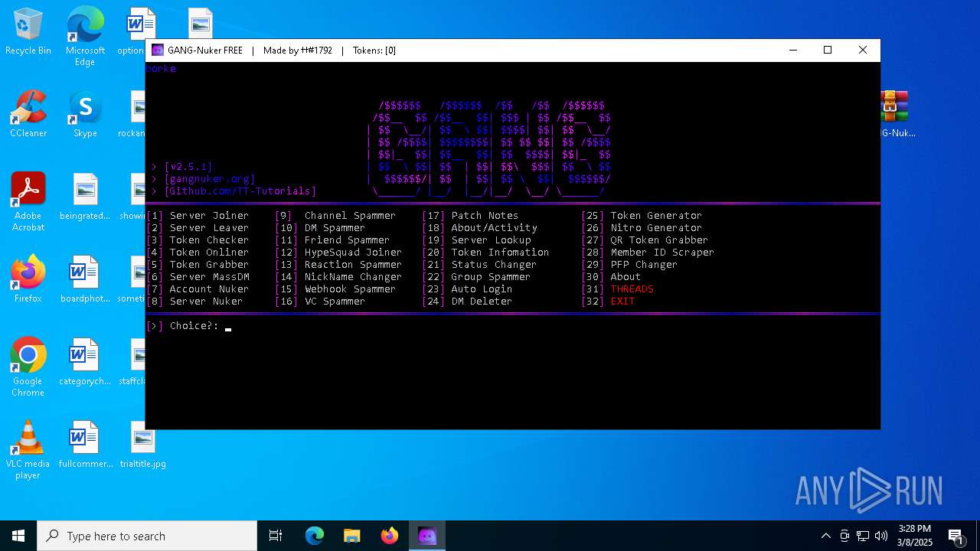The width and height of the screenshot is (980, 551).
Task: Click red EXIT option text
Action: pyautogui.click(x=622, y=302)
